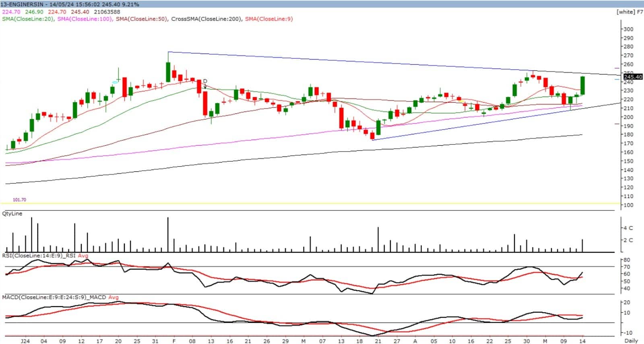The width and height of the screenshot is (644, 344).
Task: Toggle the SMA(CloseLine:100) legend entry
Action: [85, 19]
